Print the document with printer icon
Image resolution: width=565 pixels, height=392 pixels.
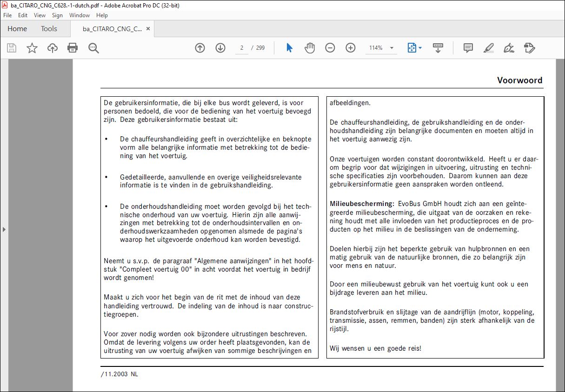73,48
